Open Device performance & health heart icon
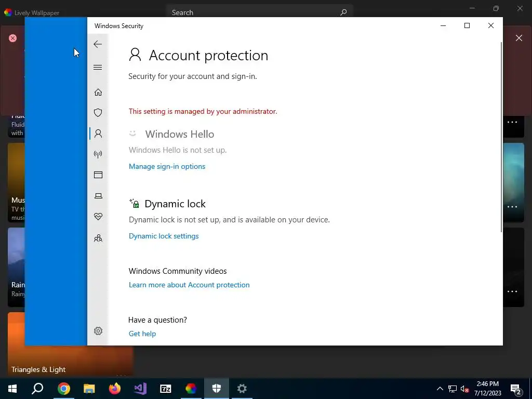Screen dimensions: 532x399 [98, 217]
